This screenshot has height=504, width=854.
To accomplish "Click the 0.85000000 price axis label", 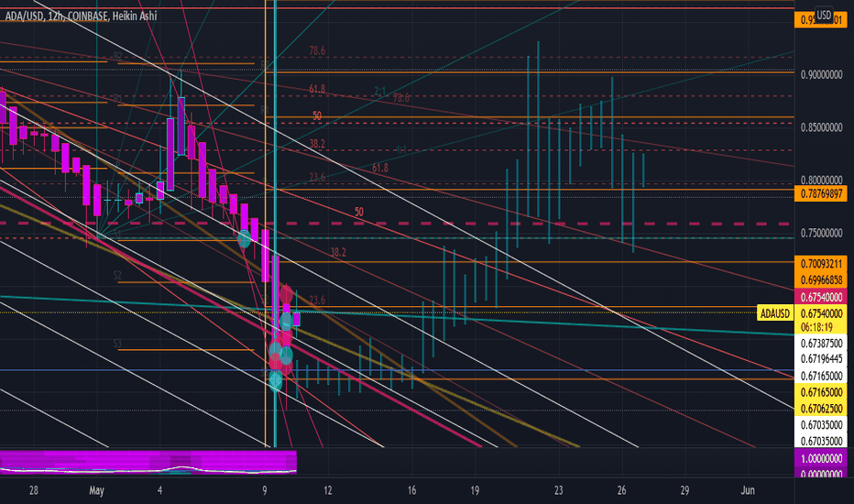I will (x=821, y=127).
